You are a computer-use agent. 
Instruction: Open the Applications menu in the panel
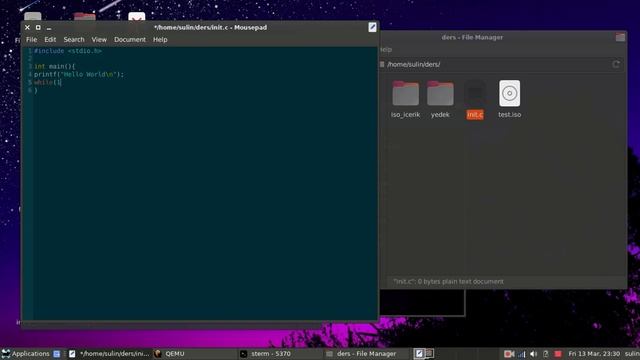[x=26, y=353]
